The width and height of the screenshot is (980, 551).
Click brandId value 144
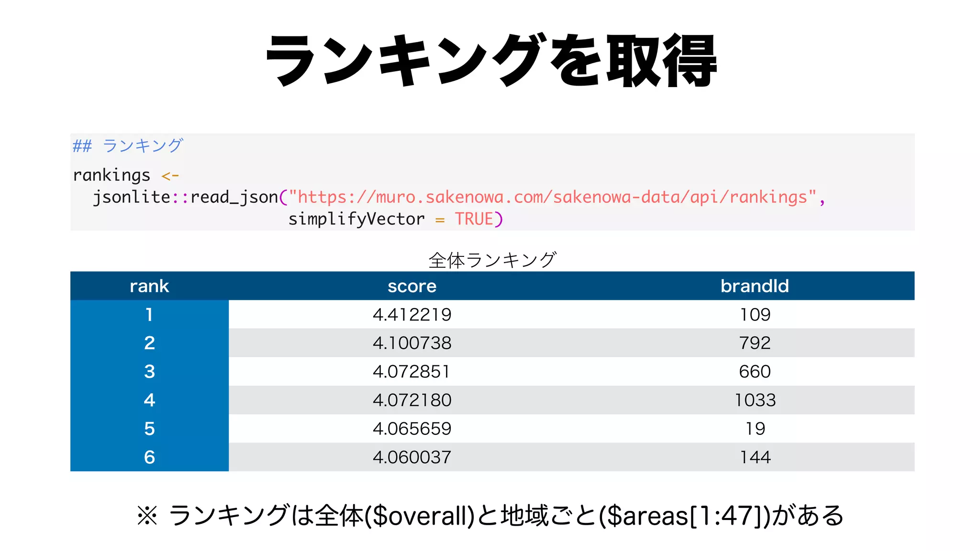coord(755,457)
